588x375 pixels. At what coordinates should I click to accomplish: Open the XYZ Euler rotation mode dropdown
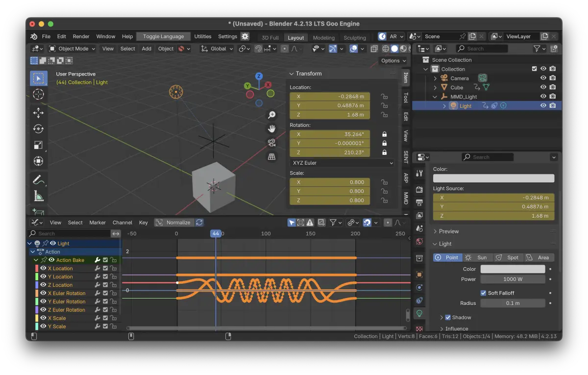coord(343,163)
